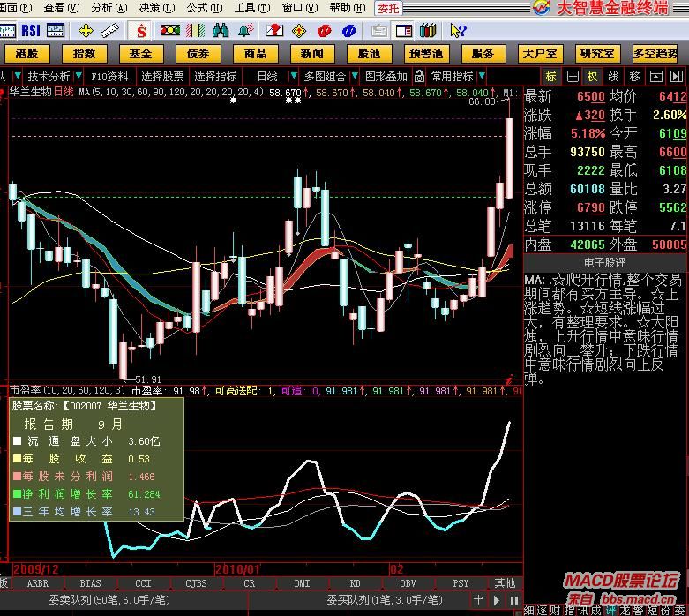The height and width of the screenshot is (616, 689).
Task: Click the 新闻 yellow button
Action: click(312, 54)
